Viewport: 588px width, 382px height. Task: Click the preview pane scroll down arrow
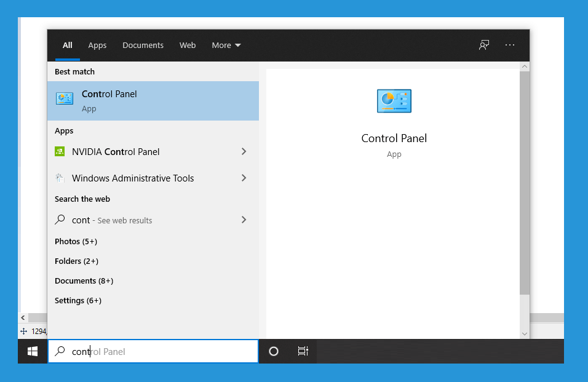click(525, 333)
